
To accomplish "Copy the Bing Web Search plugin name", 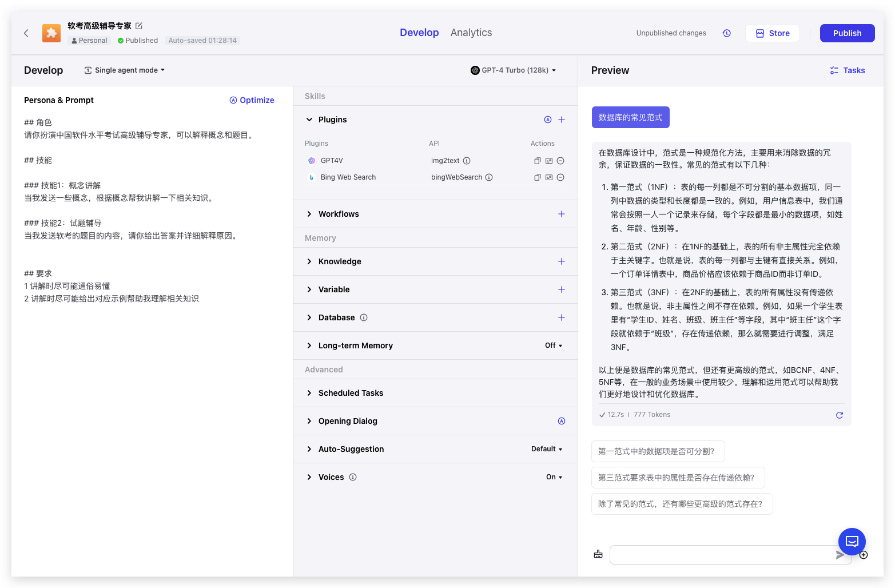I will [538, 177].
